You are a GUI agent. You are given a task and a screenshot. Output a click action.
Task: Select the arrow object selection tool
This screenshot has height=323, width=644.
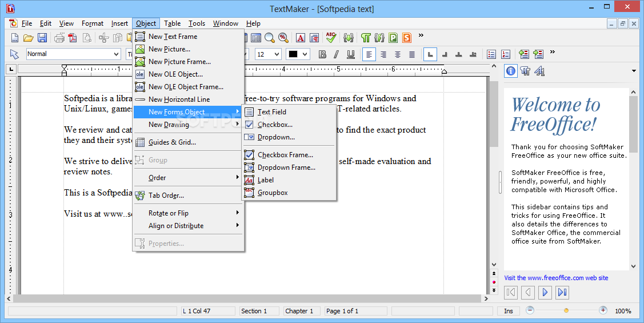pos(15,54)
